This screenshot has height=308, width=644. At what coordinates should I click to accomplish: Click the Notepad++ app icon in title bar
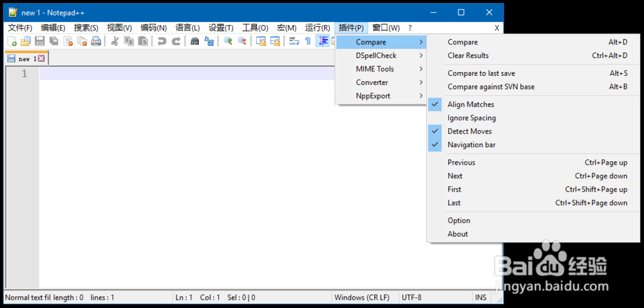pyautogui.click(x=14, y=12)
